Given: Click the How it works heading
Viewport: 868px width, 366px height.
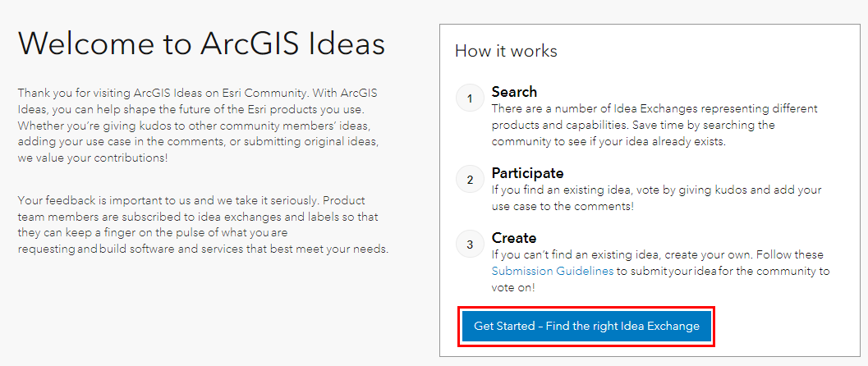Looking at the screenshot, I should [506, 51].
